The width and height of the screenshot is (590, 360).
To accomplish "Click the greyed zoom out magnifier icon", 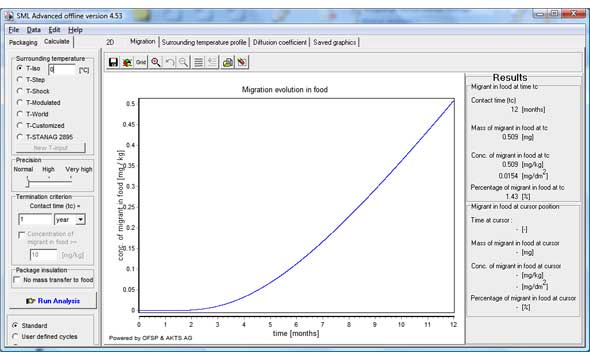I will point(183,62).
